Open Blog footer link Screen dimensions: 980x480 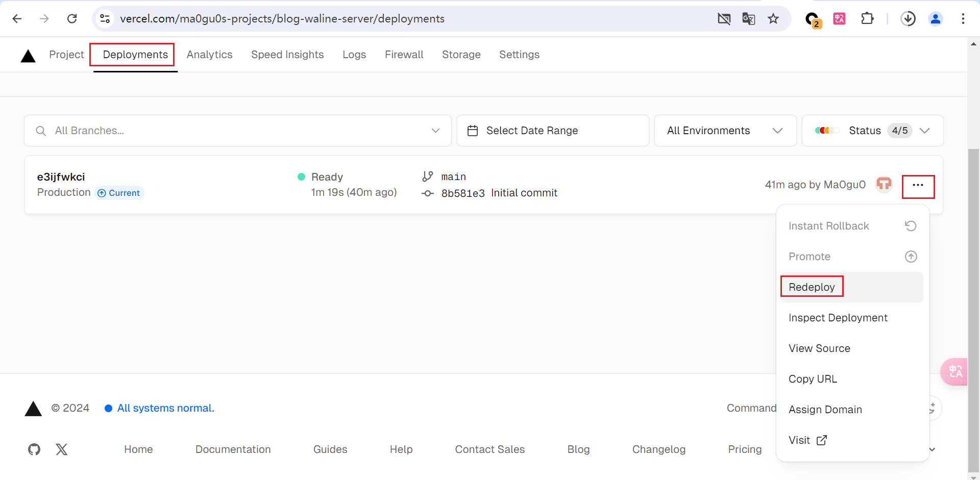point(578,449)
